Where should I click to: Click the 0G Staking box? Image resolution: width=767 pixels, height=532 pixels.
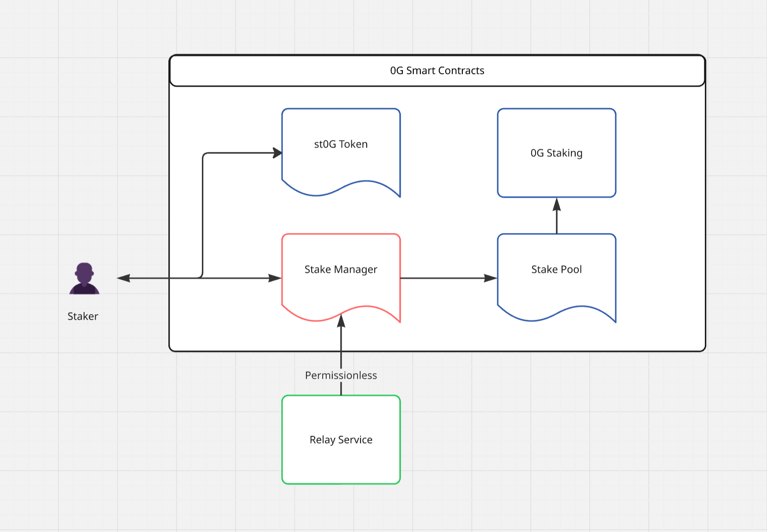[556, 153]
